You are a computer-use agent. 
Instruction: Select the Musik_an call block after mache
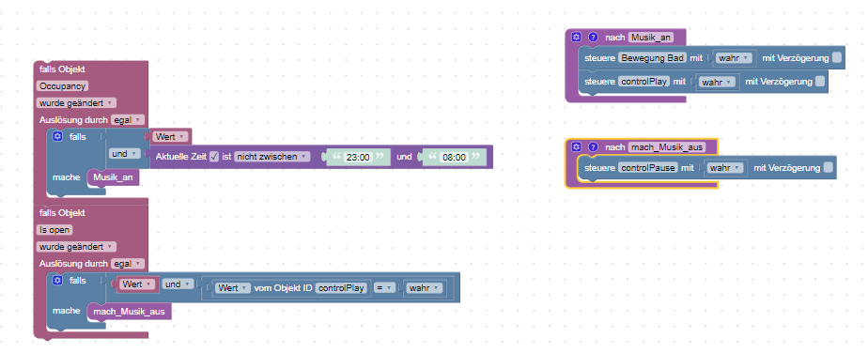coord(113,177)
